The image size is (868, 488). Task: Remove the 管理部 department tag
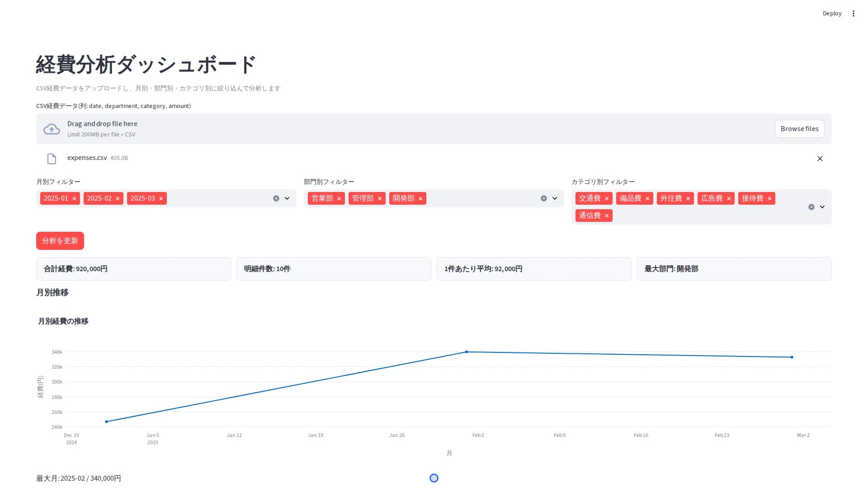coord(380,198)
